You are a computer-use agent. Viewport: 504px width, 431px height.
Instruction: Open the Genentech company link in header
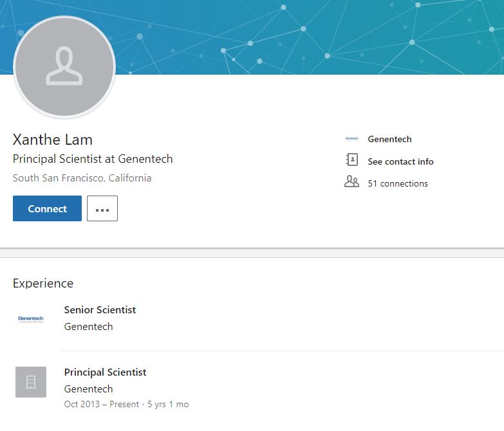[389, 139]
